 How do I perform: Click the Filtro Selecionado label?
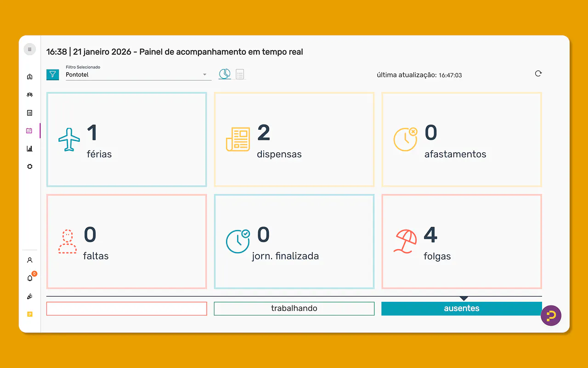pyautogui.click(x=83, y=67)
